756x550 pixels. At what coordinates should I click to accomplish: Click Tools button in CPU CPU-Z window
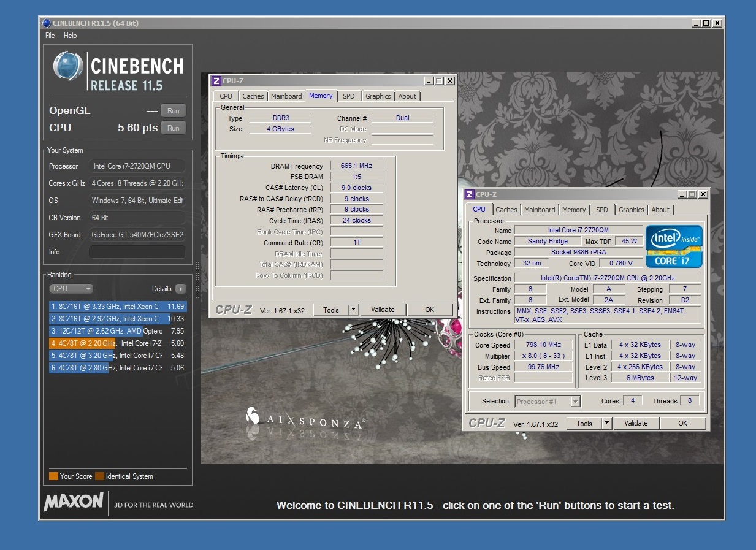tap(584, 423)
